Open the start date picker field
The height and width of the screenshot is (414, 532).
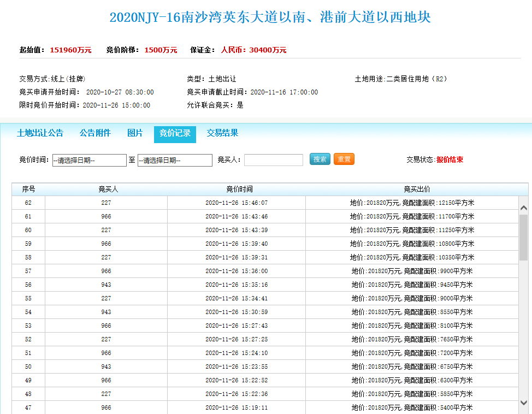90,160
